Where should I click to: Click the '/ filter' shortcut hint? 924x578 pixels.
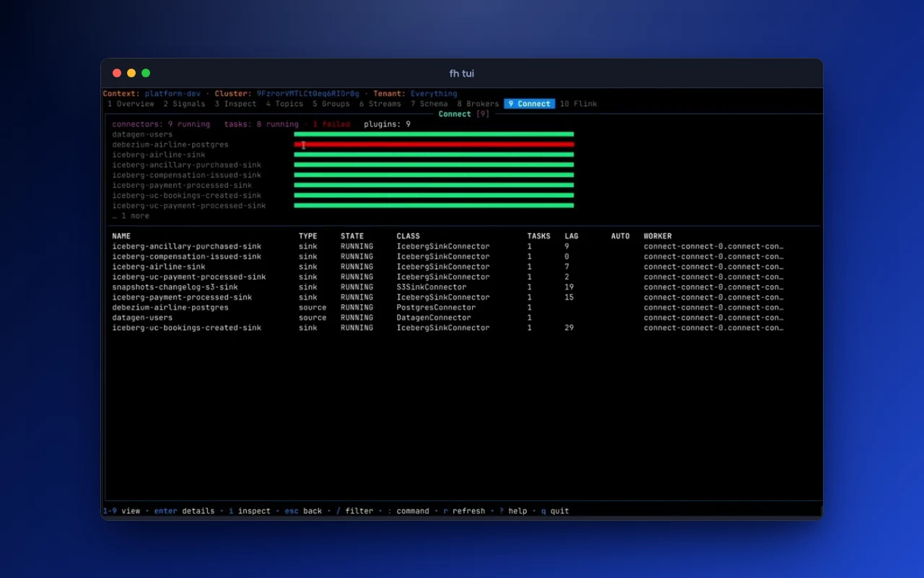point(354,511)
